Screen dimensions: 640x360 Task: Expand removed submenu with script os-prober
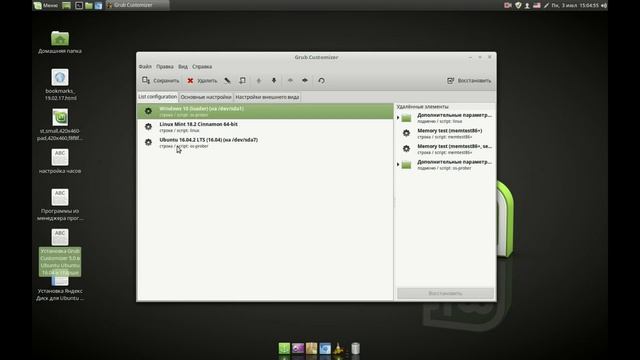pos(398,164)
